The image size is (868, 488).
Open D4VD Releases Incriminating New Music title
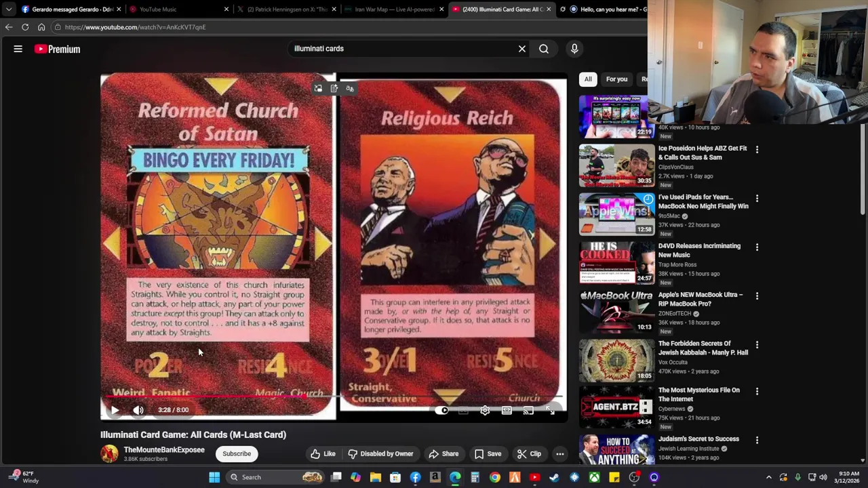699,251
